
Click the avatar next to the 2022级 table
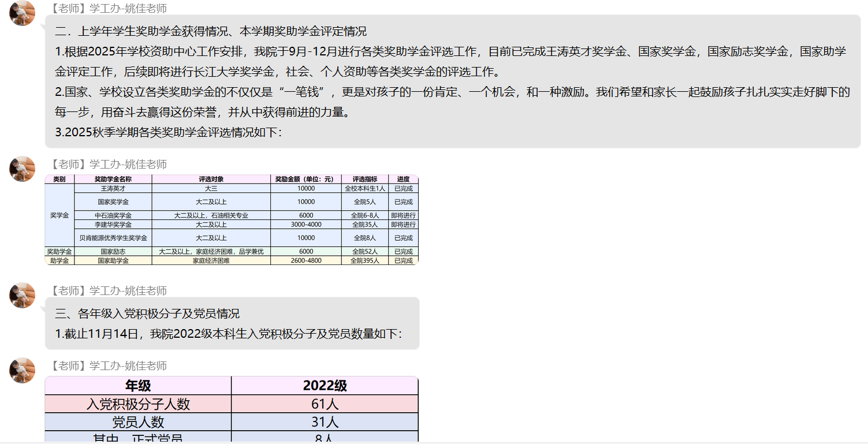click(x=22, y=370)
